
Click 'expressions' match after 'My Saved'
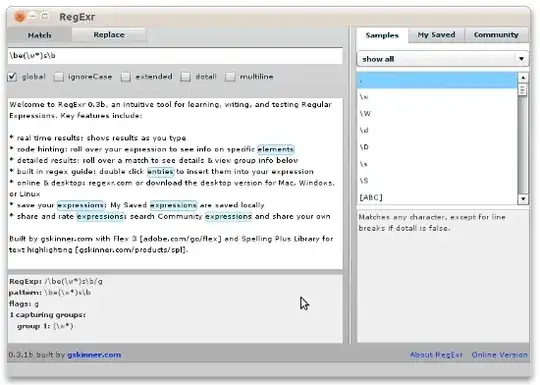173,205
